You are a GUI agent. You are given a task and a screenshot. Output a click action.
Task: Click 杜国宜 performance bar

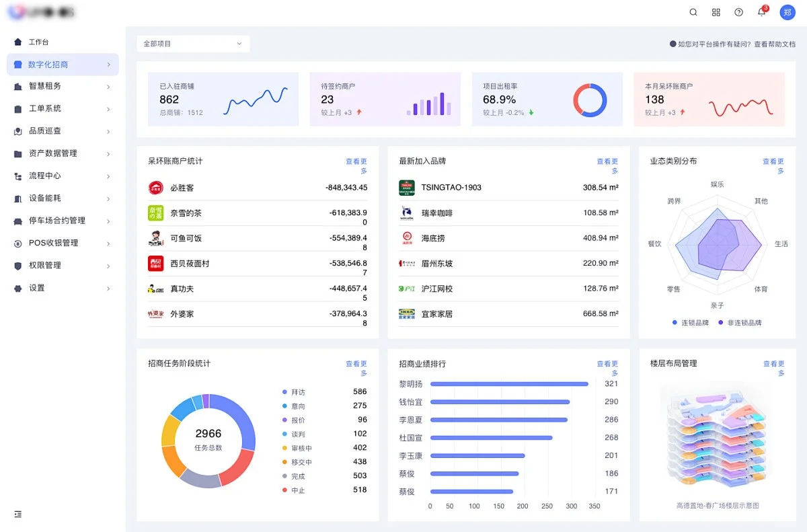[x=492, y=438]
